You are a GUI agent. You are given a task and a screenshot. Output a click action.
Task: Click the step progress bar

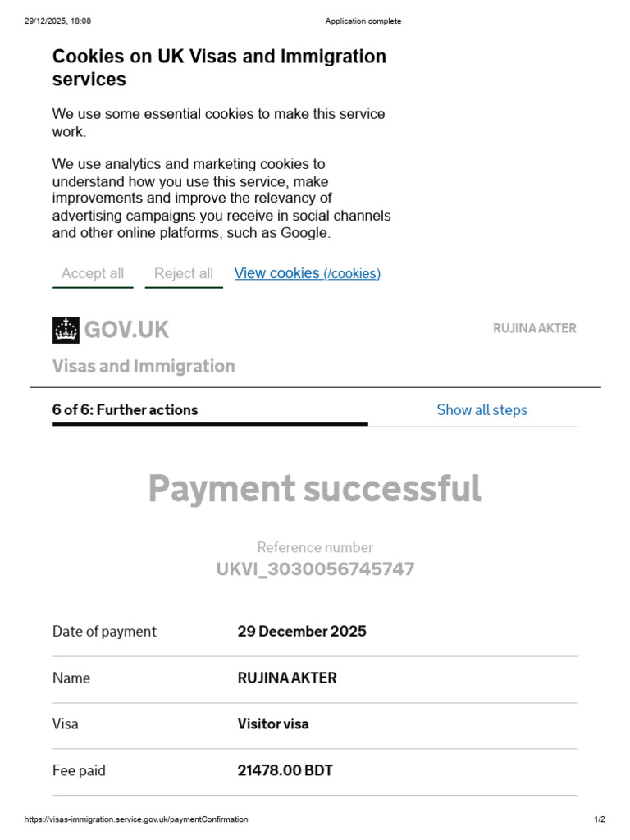[210, 424]
